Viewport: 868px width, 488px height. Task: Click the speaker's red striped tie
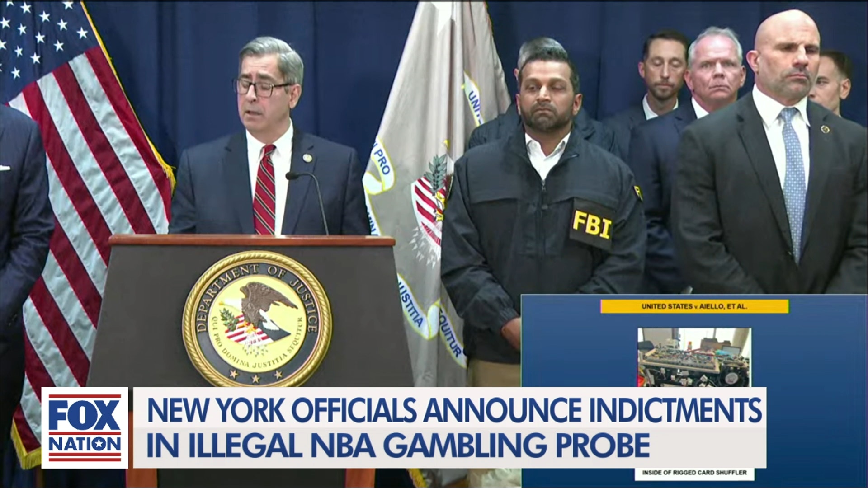tap(264, 190)
